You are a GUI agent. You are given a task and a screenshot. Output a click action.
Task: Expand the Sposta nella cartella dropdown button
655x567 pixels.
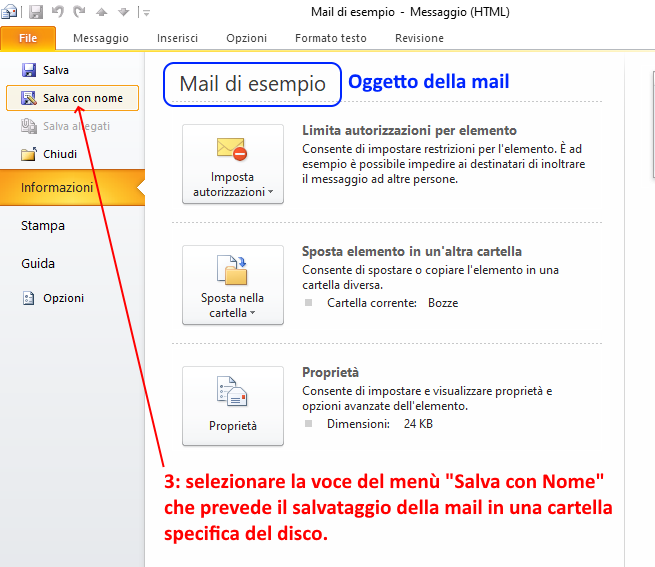233,285
